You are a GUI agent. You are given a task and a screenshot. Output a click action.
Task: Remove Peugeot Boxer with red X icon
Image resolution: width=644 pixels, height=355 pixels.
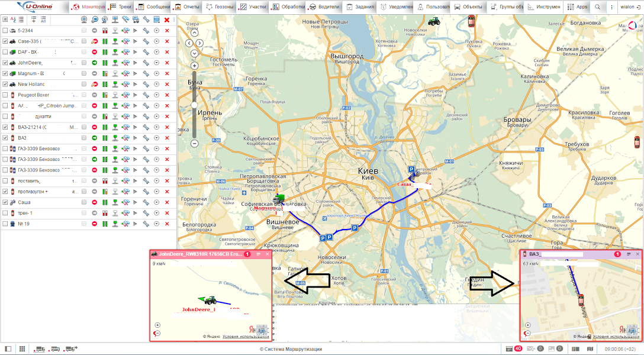pyautogui.click(x=167, y=95)
